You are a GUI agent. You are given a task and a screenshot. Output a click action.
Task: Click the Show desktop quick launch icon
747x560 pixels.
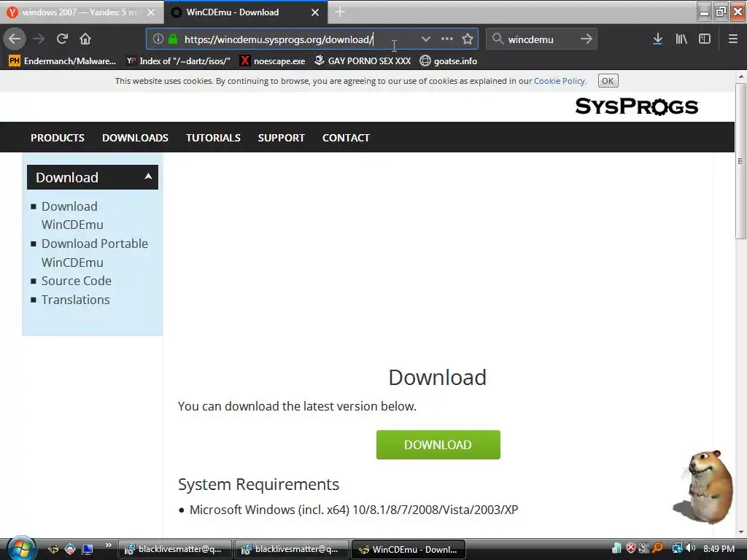pyautogui.click(x=88, y=549)
